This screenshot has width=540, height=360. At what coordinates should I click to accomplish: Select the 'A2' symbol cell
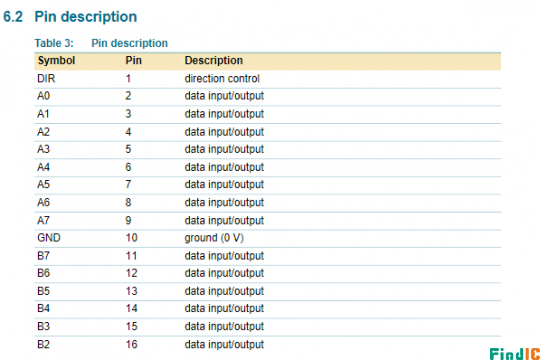tap(43, 132)
